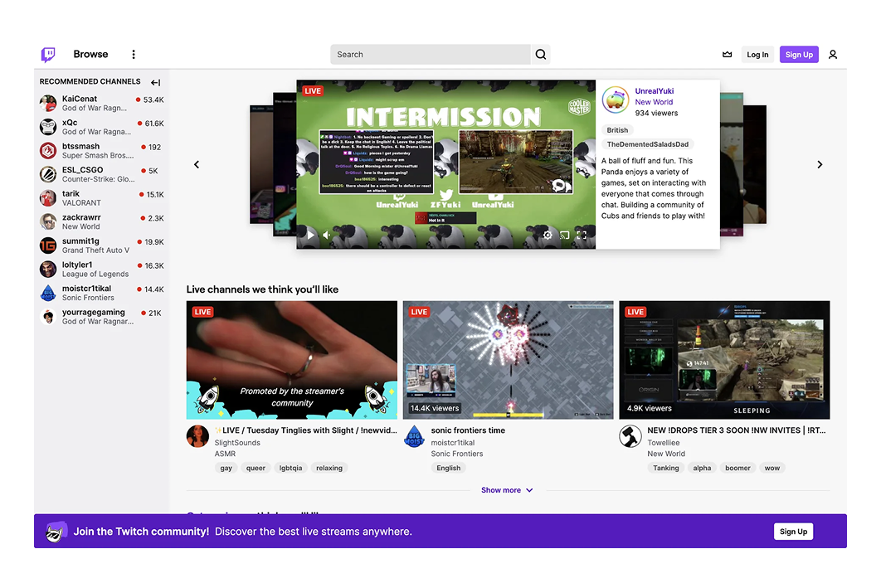This screenshot has width=881, height=588.
Task: Select the Tanking tag
Action: (x=666, y=468)
